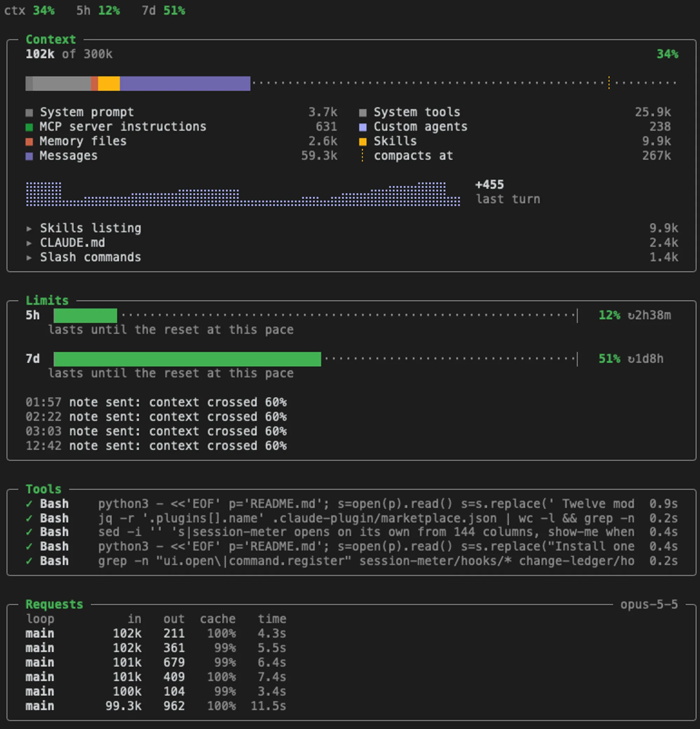Click the token history sparkline chart
Viewport: 700px width, 729px height.
click(x=243, y=194)
